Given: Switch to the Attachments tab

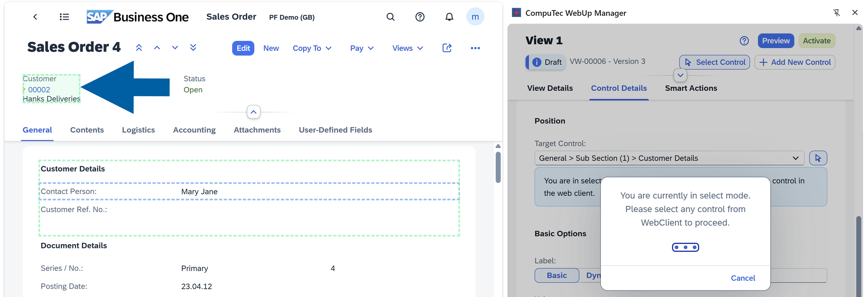Looking at the screenshot, I should tap(257, 130).
